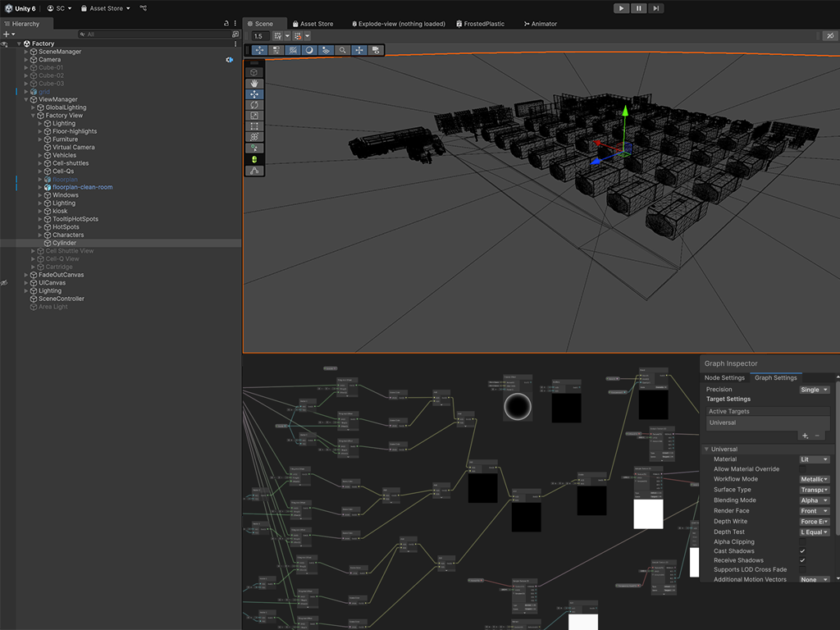840x630 pixels.
Task: Expand the Vehicles object in hierarchy
Action: [40, 155]
